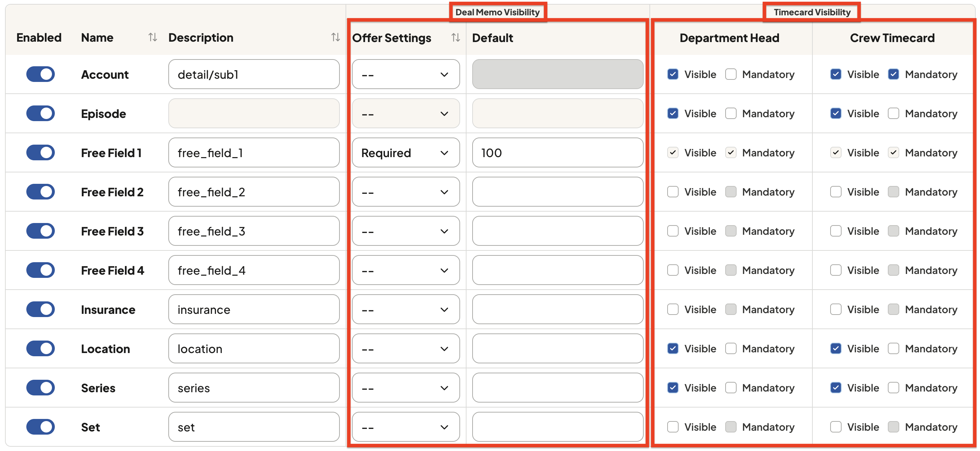This screenshot has width=980, height=451.
Task: Open the Location Offer Settings dropdown
Action: point(406,348)
